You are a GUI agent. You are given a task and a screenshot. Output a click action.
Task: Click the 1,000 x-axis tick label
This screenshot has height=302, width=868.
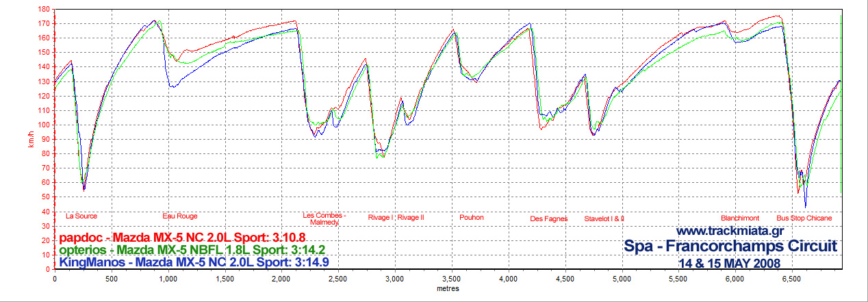tap(168, 279)
